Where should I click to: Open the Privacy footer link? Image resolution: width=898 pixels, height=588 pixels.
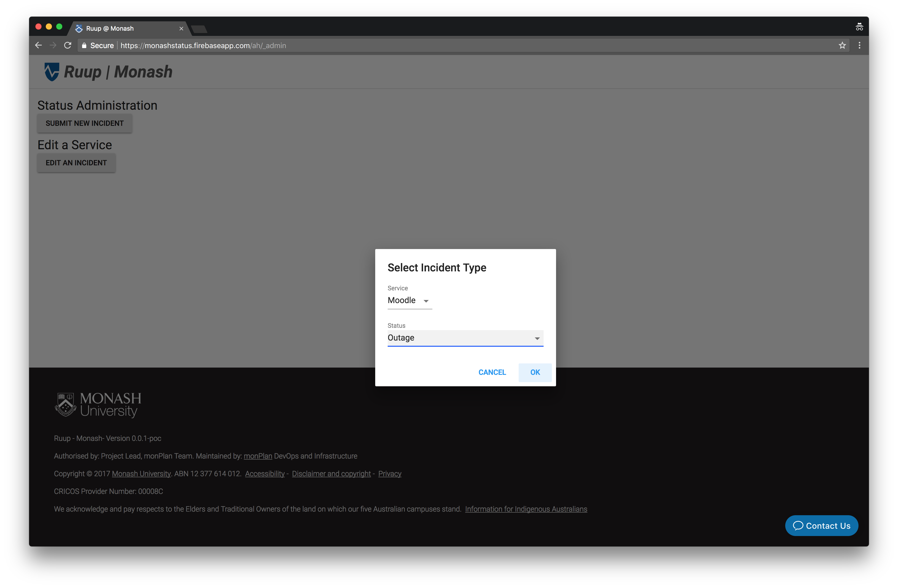389,474
